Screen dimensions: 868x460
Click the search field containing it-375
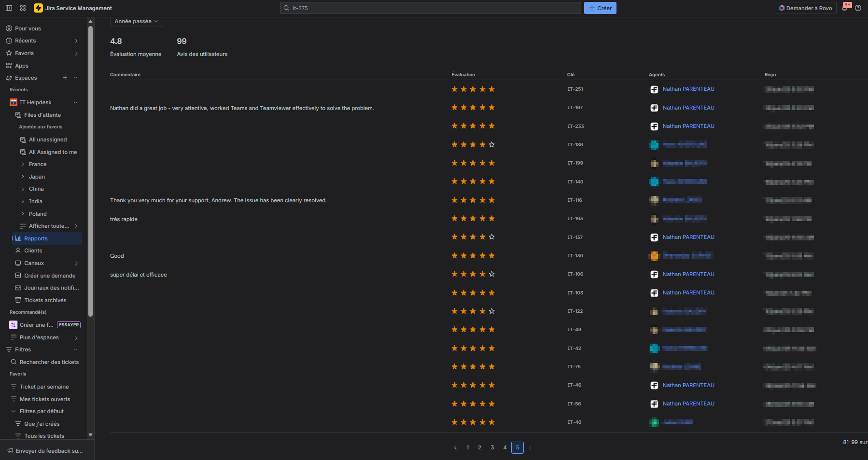[x=430, y=8]
